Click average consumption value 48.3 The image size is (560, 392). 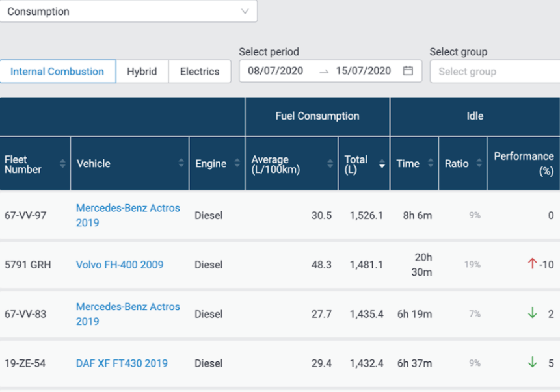(321, 265)
